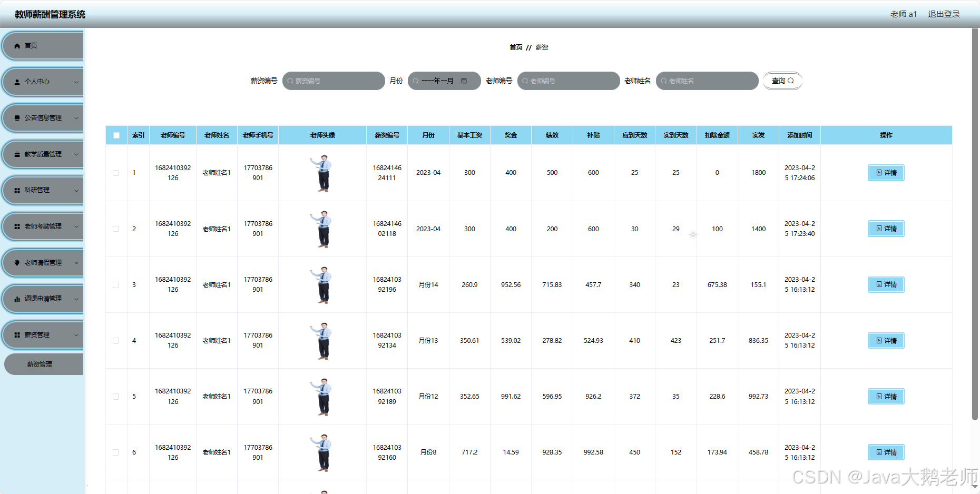Viewport: 980px width, 494px height.
Task: Expand the 科研管理 menu chevron
Action: [x=76, y=191]
